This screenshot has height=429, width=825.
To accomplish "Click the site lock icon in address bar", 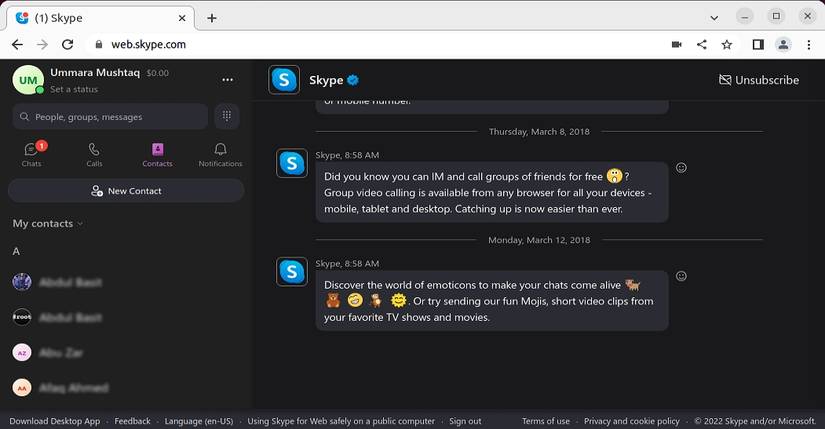I will tap(98, 45).
